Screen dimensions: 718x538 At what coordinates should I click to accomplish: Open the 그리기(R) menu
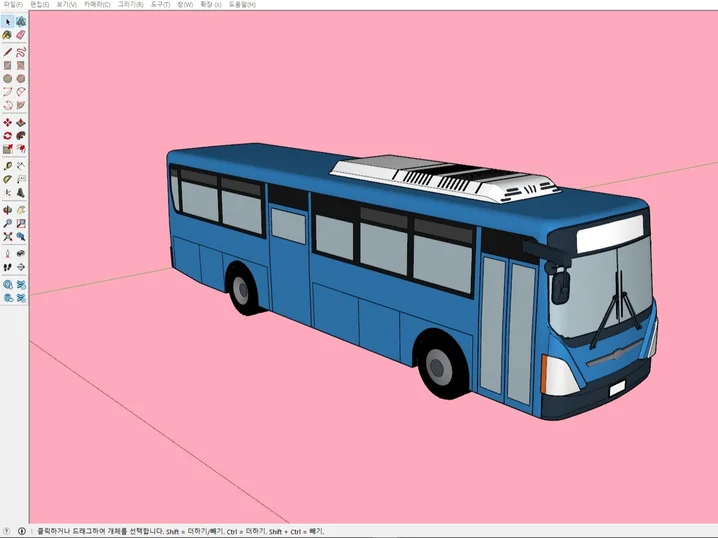click(130, 5)
